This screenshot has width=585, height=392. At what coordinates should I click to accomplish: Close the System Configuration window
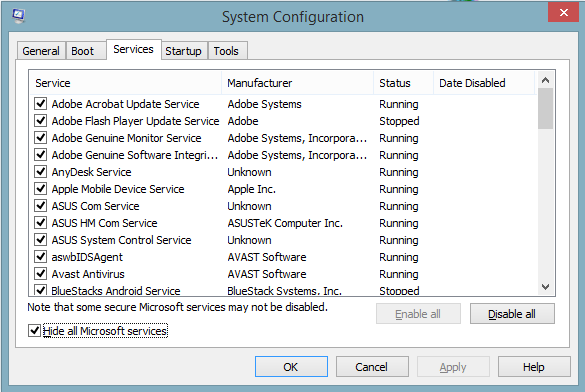[x=563, y=13]
